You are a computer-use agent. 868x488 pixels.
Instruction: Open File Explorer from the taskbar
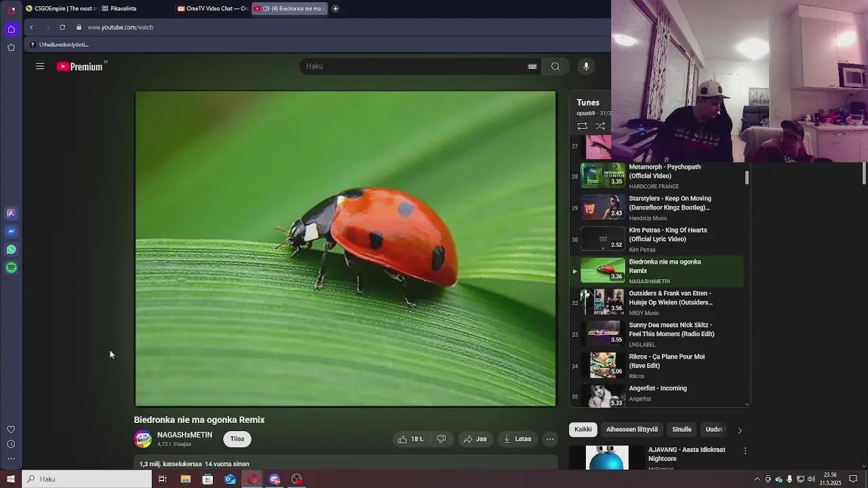coord(186,479)
